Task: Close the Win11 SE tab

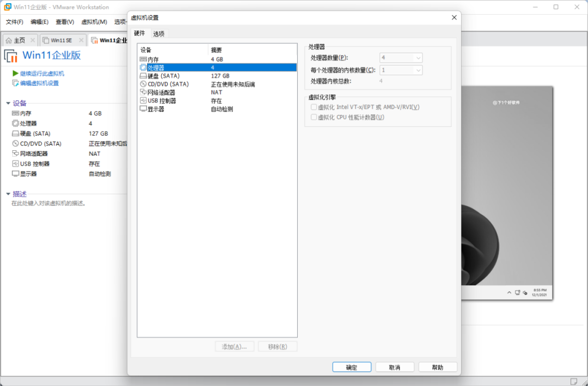Action: point(81,40)
